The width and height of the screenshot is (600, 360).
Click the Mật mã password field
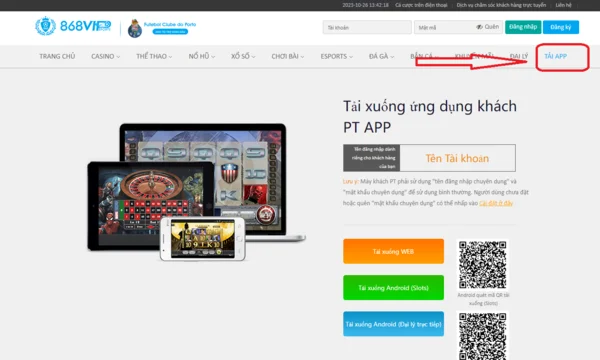[x=458, y=28]
